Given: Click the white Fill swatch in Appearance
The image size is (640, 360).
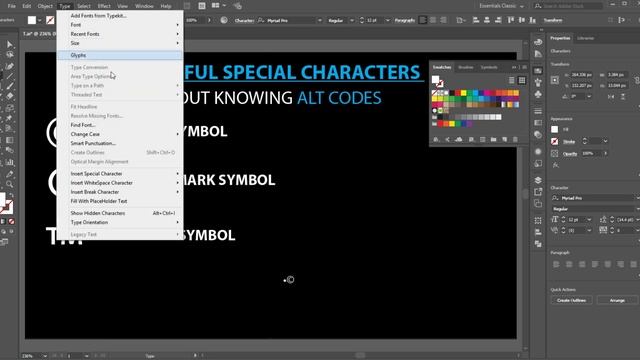Looking at the screenshot, I should click(554, 129).
